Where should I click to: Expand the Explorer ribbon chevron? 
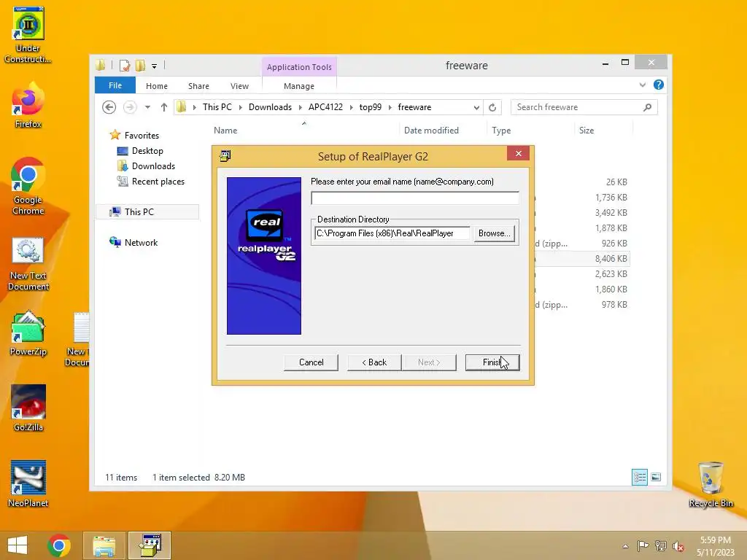tap(642, 85)
